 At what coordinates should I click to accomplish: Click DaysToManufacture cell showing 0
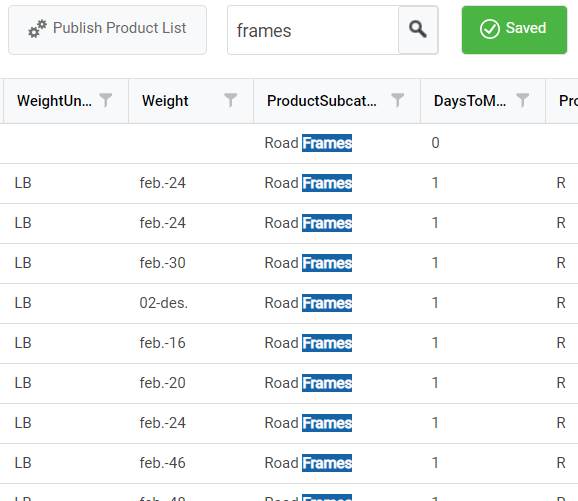point(483,143)
